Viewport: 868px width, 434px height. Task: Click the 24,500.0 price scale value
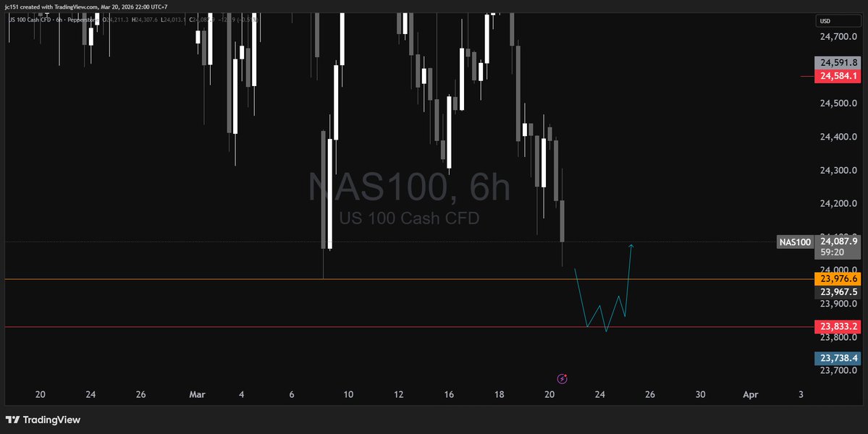838,103
